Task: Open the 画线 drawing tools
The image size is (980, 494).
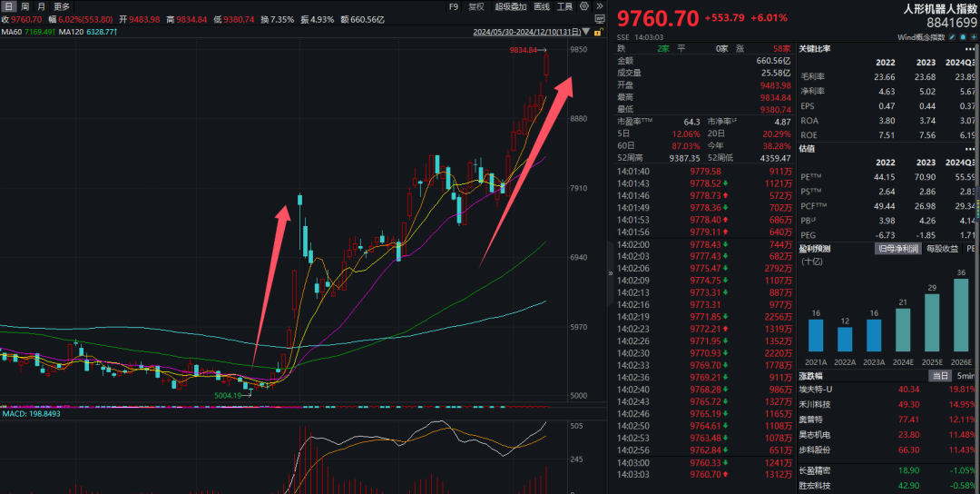Action: click(x=541, y=7)
